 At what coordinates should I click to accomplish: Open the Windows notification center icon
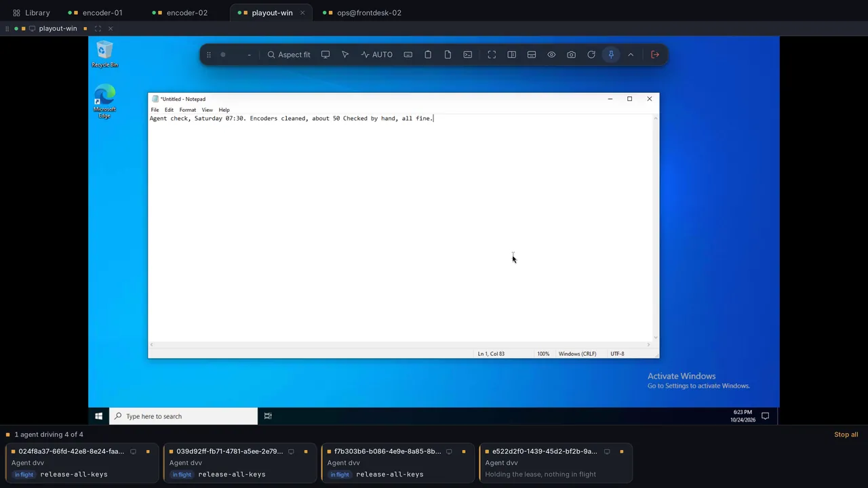point(765,416)
